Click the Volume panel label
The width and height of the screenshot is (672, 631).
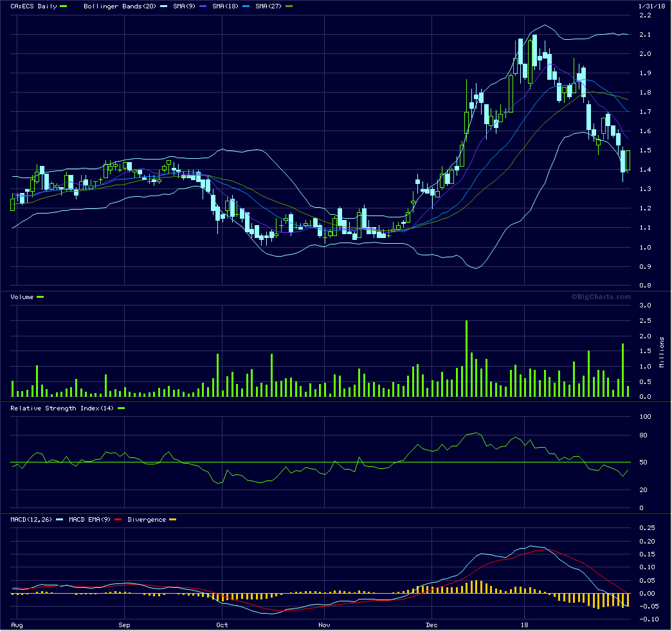(x=23, y=297)
